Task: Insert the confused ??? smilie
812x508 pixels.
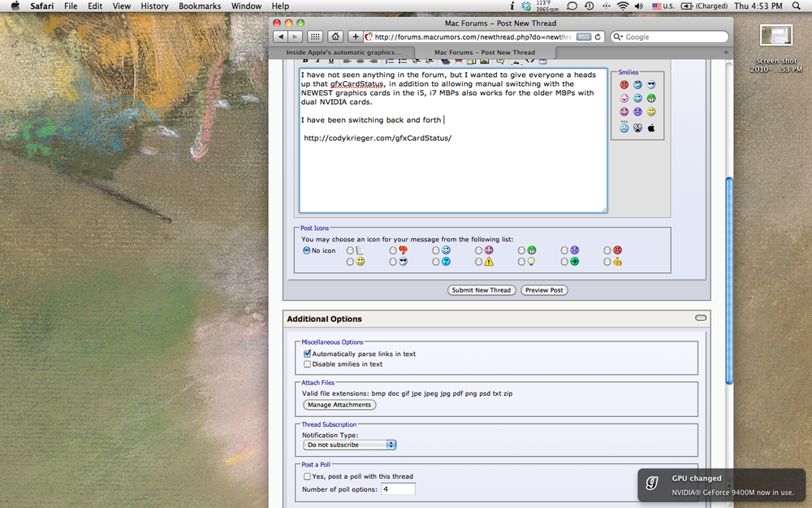Action: [x=624, y=127]
